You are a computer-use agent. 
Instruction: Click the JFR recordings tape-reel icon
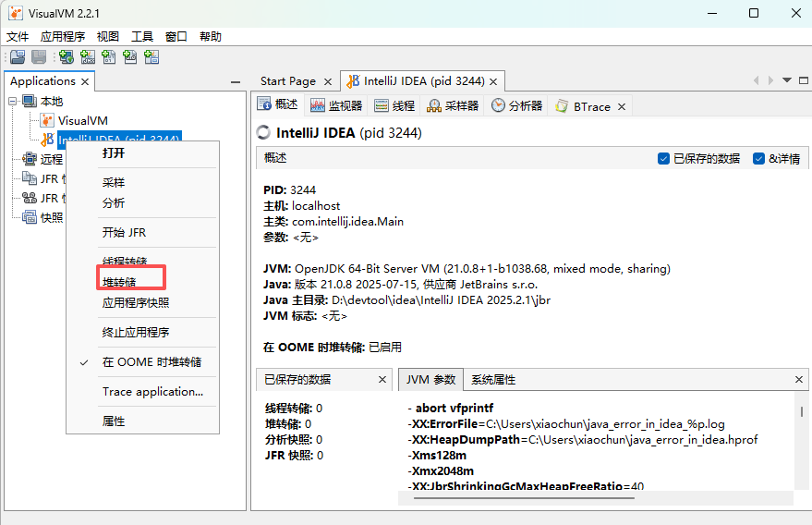30,198
